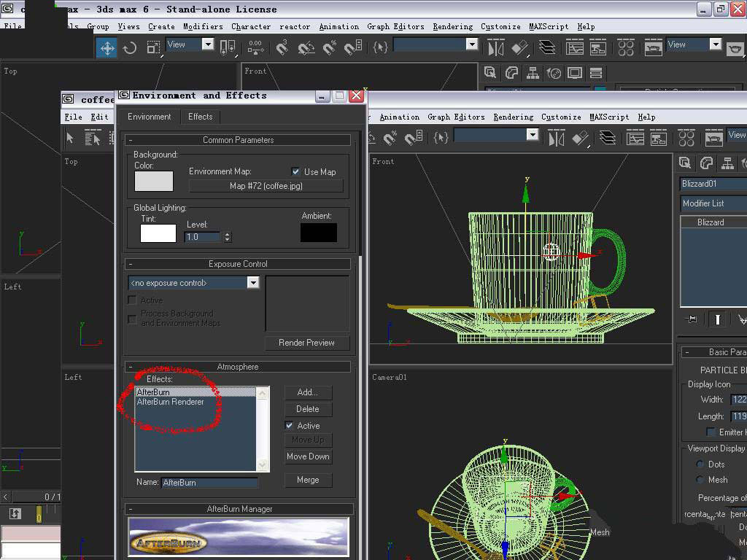Switch to the Effects tab

point(200,117)
